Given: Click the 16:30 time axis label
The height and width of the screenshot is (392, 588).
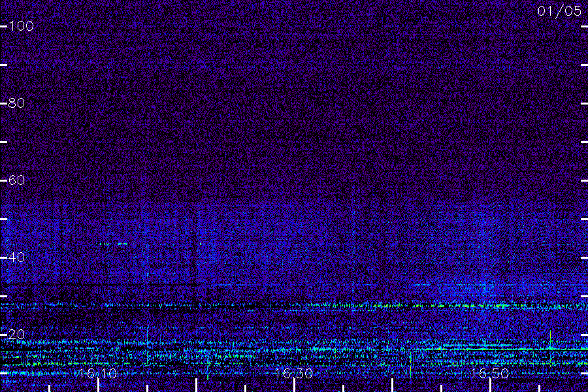Looking at the screenshot, I should pos(293,374).
